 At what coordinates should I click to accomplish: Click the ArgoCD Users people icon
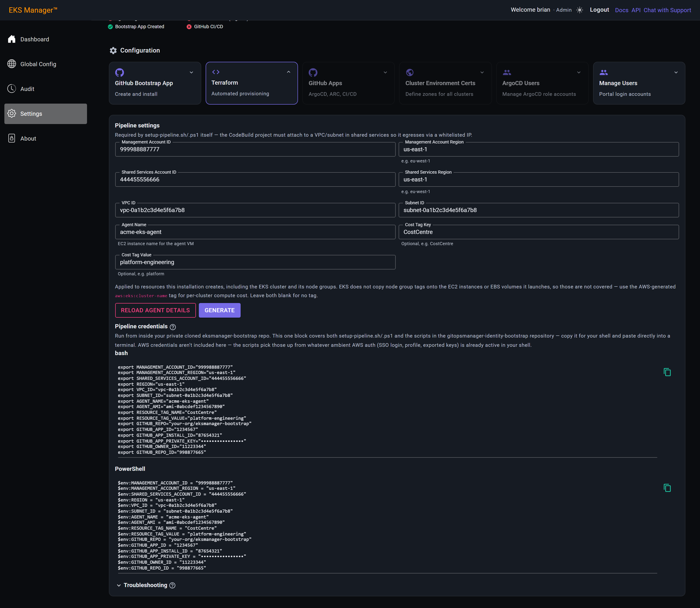(x=507, y=72)
